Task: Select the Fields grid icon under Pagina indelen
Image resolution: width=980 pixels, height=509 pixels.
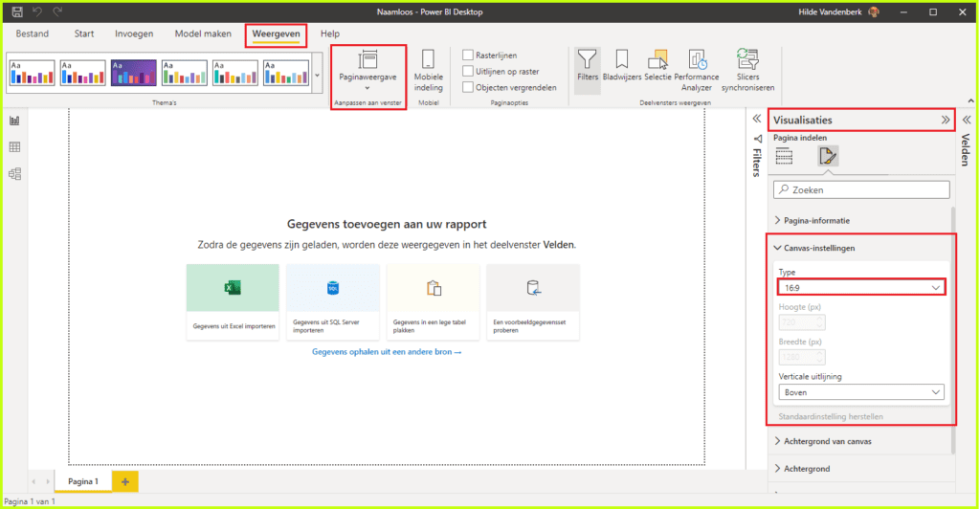Action: point(785,156)
